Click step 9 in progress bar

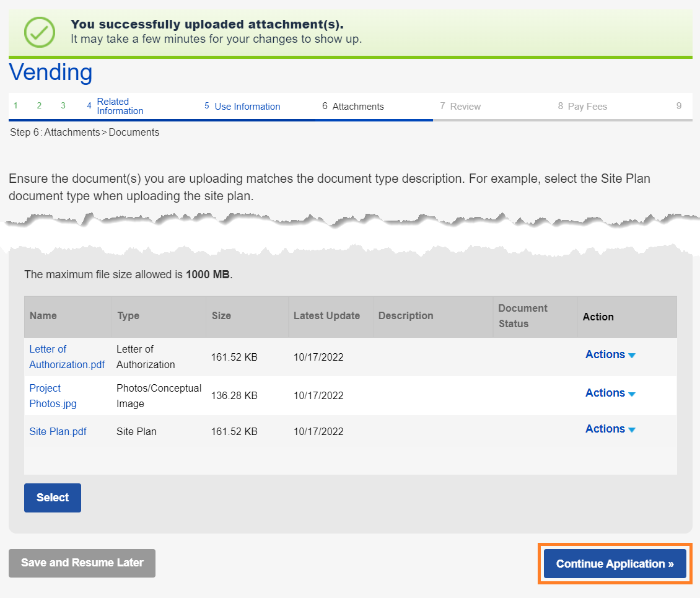click(679, 106)
